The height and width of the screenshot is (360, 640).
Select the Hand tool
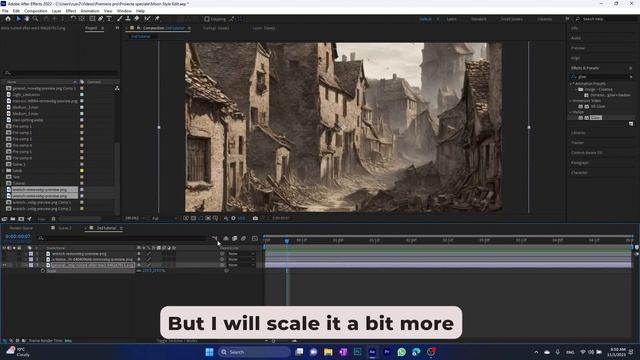27,19
